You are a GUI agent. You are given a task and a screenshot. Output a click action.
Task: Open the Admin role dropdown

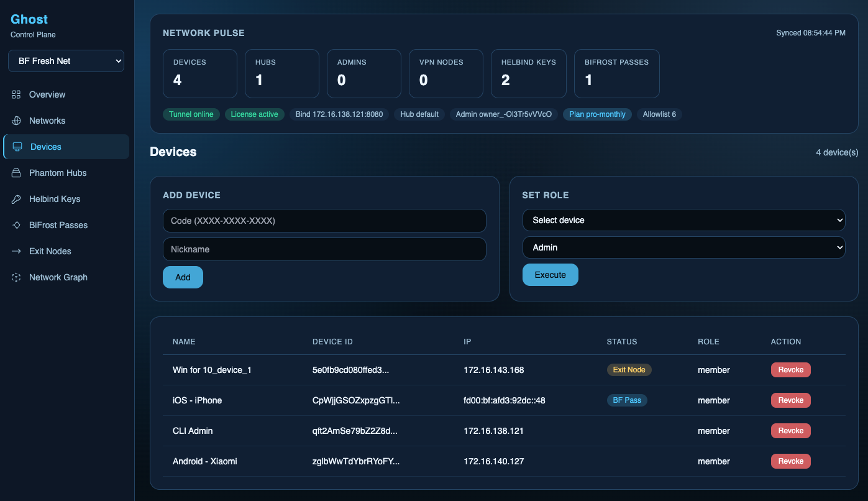click(x=683, y=247)
